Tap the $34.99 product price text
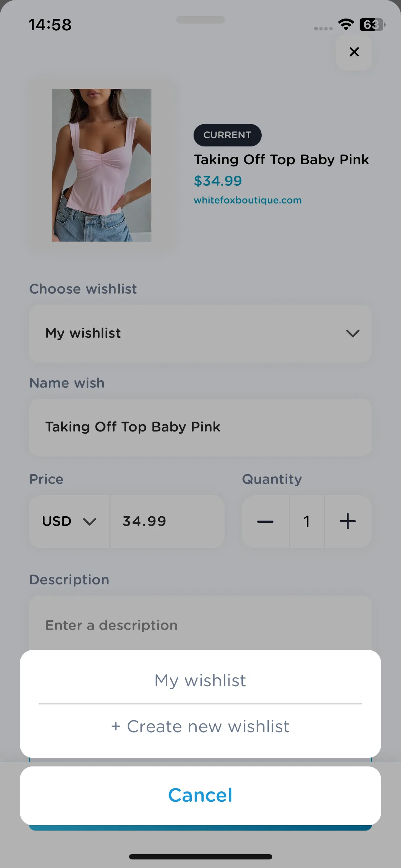The height and width of the screenshot is (868, 401). tap(218, 181)
